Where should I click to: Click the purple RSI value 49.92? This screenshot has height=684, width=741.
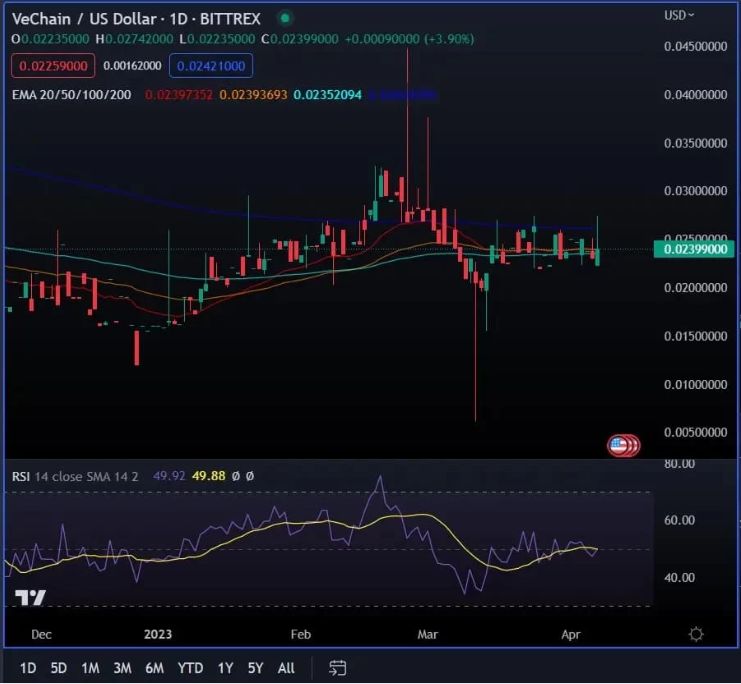169,476
